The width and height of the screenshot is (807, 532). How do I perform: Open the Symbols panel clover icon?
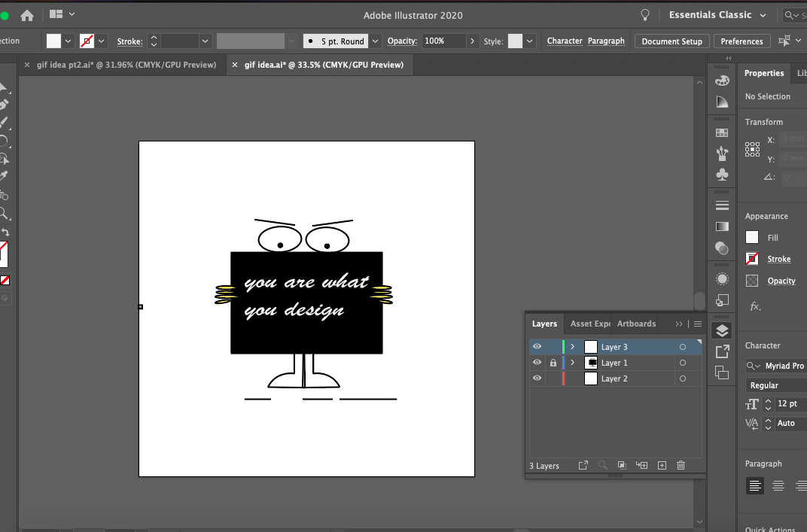pos(722,175)
